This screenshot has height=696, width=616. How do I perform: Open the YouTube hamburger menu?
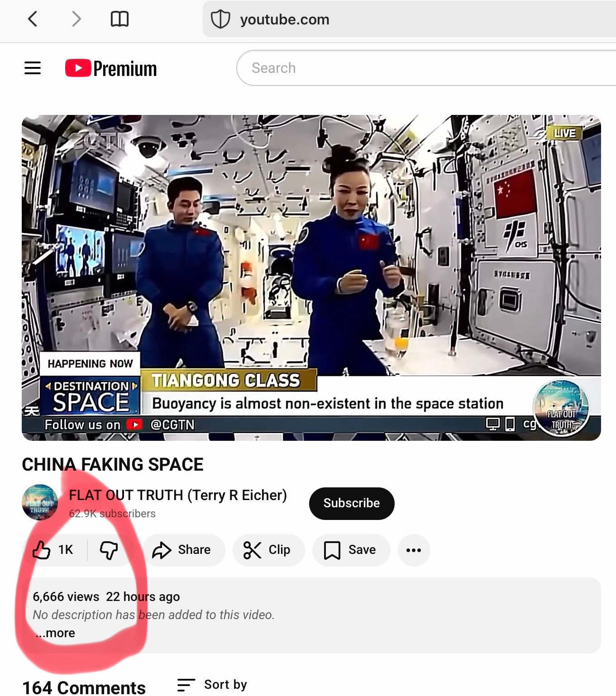(33, 68)
